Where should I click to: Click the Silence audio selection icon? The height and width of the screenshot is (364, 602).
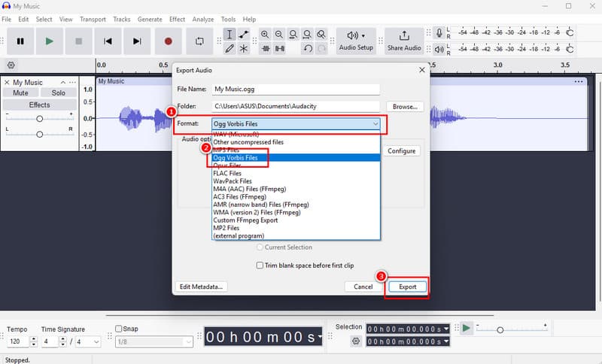[280, 49]
